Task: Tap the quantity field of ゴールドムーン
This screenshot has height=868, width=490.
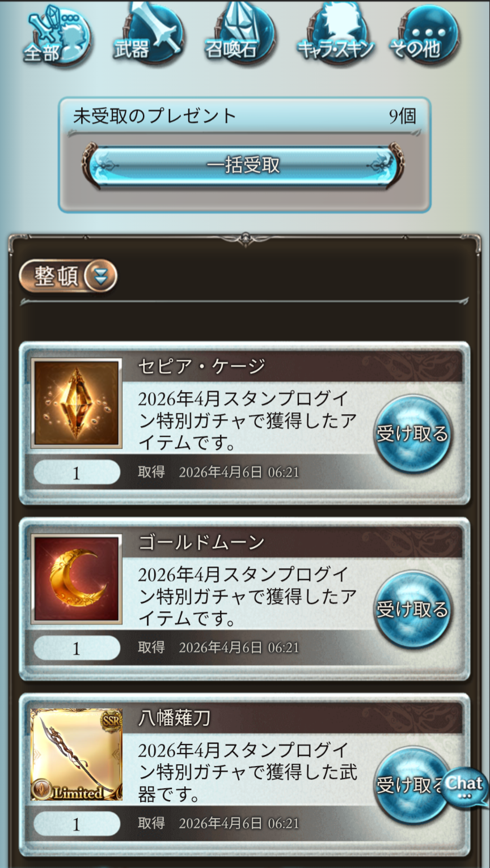Action: (x=77, y=648)
